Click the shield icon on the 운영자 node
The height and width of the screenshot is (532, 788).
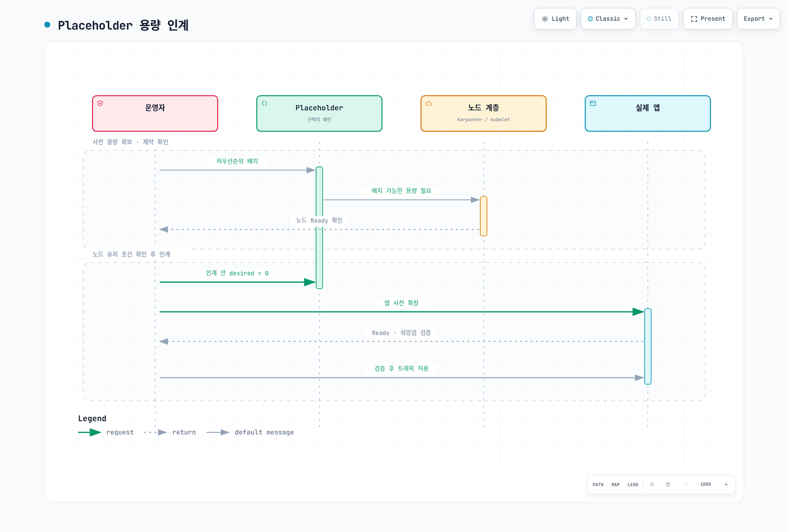(100, 103)
